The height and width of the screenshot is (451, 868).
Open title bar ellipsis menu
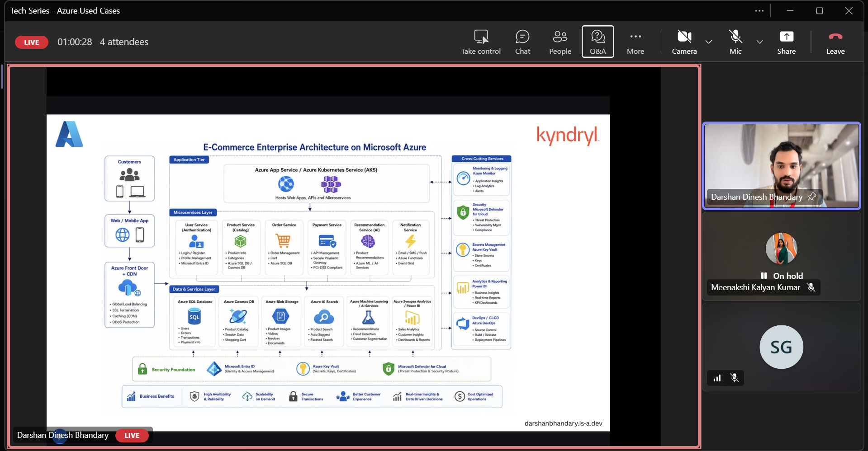point(759,11)
